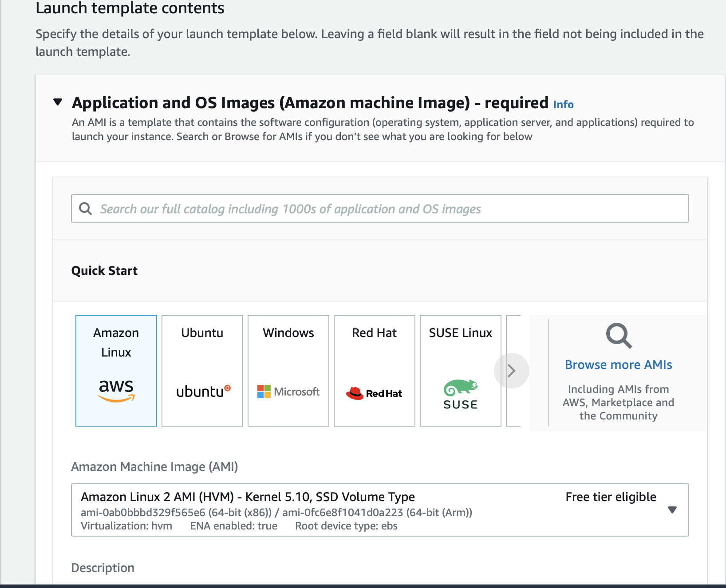Screen dimensions: 726x588
Task: Click the 'Virtualization: hvm' text
Action: tap(126, 526)
